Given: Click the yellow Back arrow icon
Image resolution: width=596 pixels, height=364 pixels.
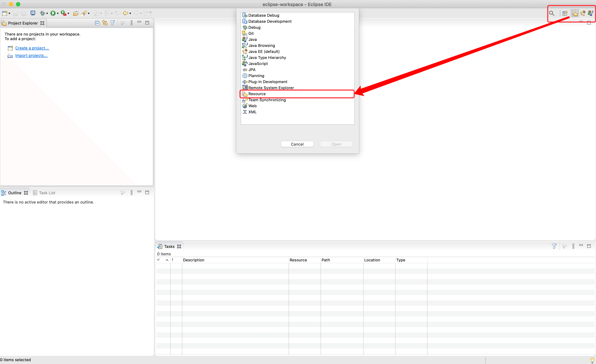Looking at the screenshot, I should click(x=125, y=13).
